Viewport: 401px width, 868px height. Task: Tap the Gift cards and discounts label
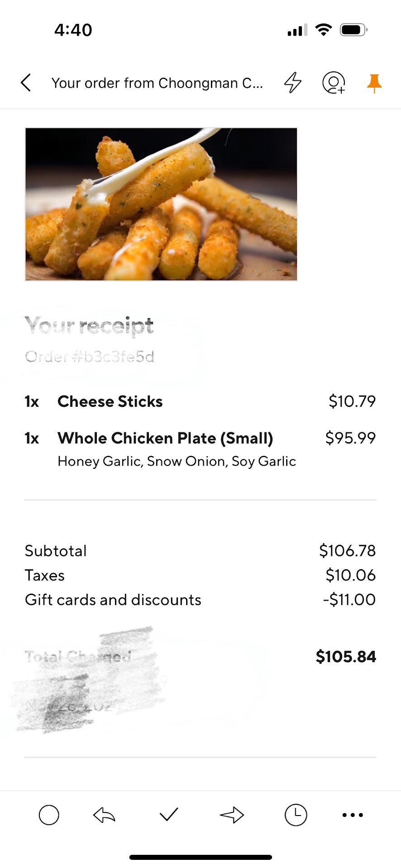point(113,600)
